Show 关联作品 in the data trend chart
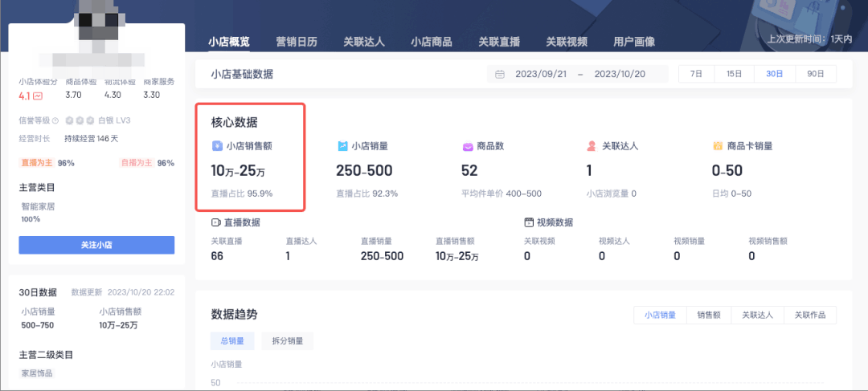 pyautogui.click(x=810, y=316)
